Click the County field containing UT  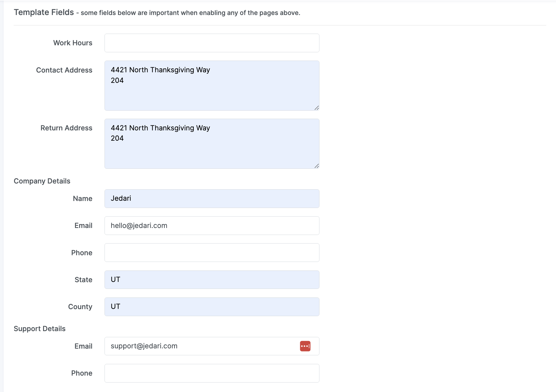pos(212,307)
